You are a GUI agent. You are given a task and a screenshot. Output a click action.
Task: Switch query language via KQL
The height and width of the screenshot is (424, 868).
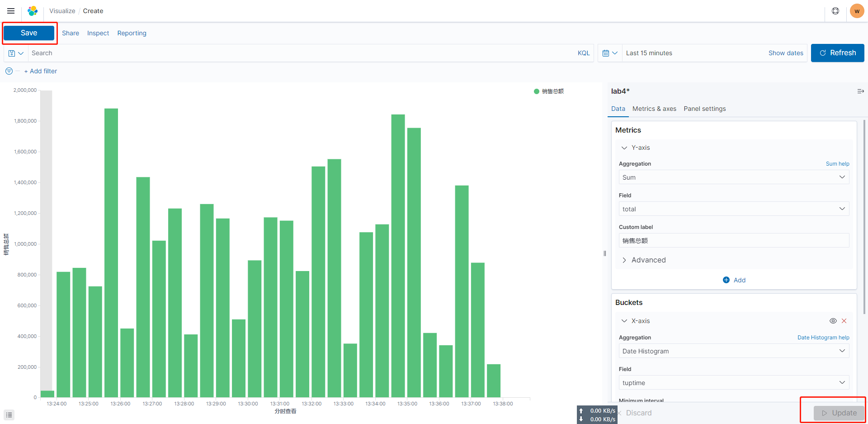pos(584,53)
